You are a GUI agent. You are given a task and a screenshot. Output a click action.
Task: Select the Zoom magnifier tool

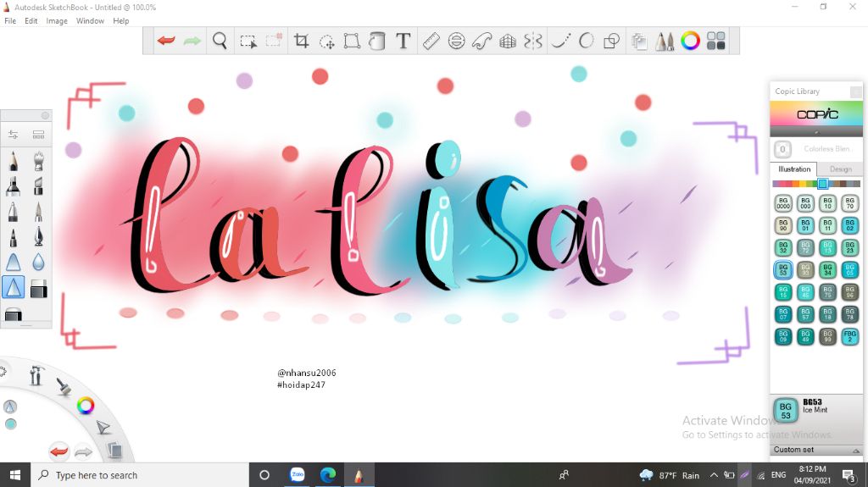(220, 41)
